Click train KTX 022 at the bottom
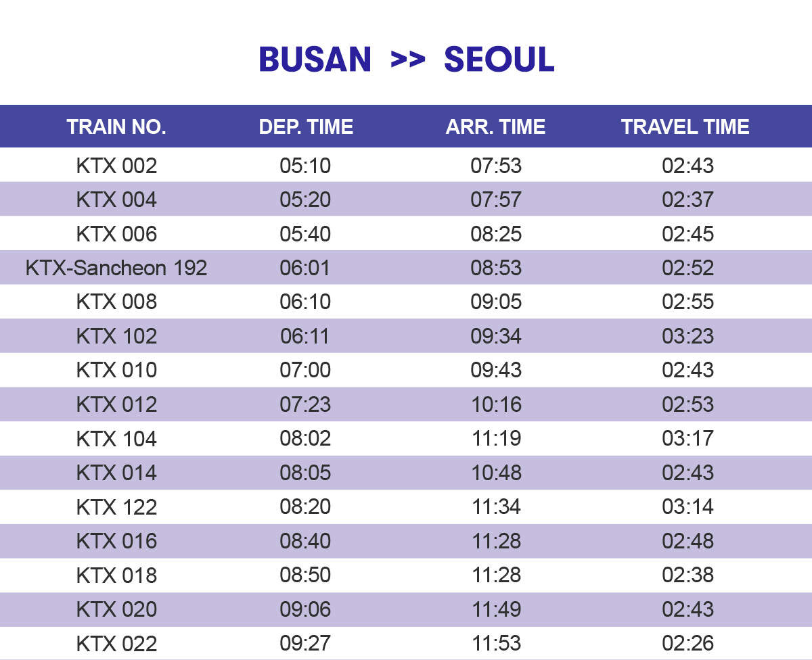This screenshot has width=812, height=660. click(116, 643)
